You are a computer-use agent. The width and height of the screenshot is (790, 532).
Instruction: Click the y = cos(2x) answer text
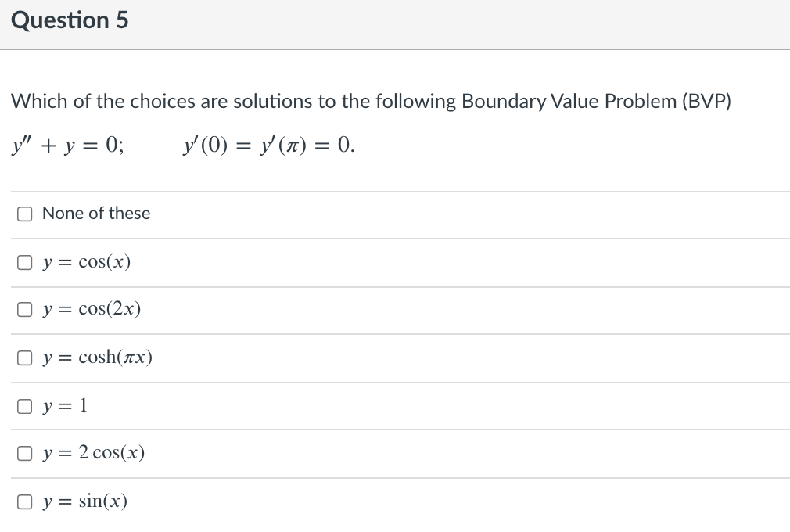(92, 310)
